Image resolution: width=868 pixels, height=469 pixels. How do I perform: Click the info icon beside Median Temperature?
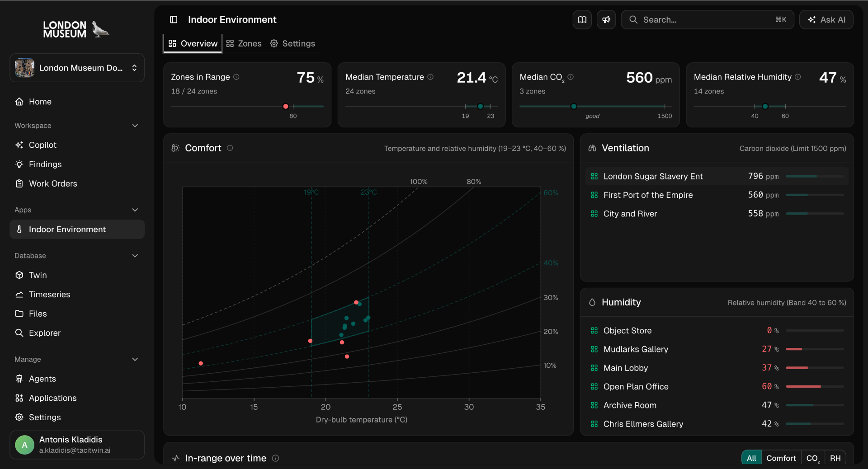[x=430, y=77]
